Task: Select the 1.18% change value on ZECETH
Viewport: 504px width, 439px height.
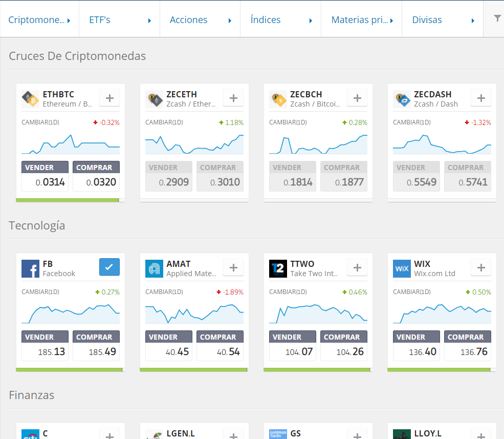Action: click(x=234, y=122)
